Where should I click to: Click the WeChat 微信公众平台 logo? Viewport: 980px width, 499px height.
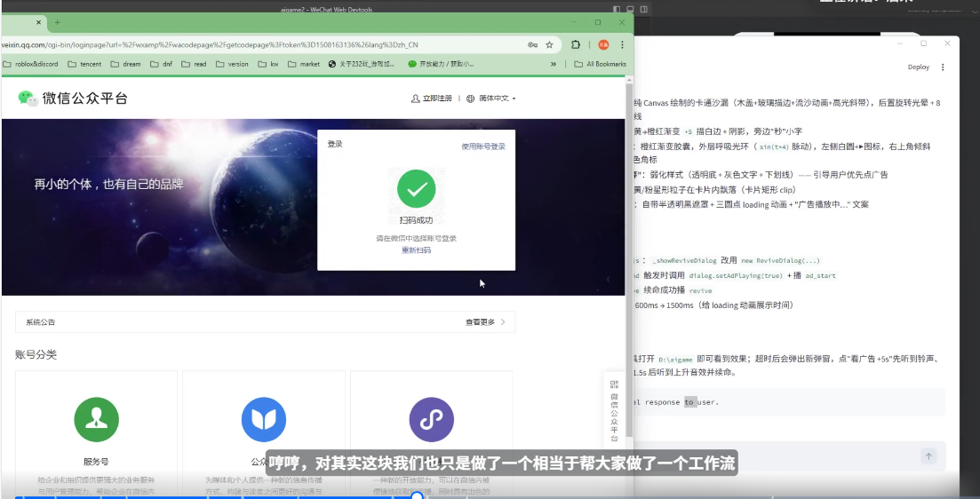(x=73, y=98)
